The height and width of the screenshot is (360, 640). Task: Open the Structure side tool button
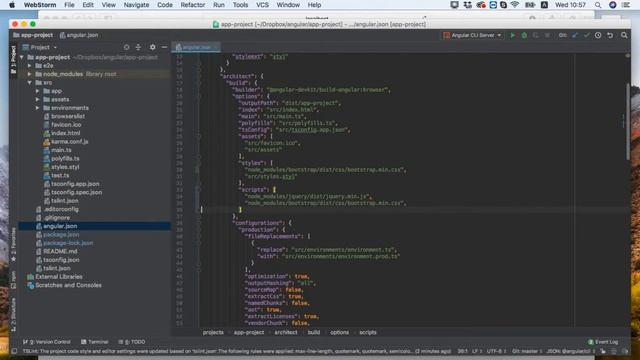point(13,314)
